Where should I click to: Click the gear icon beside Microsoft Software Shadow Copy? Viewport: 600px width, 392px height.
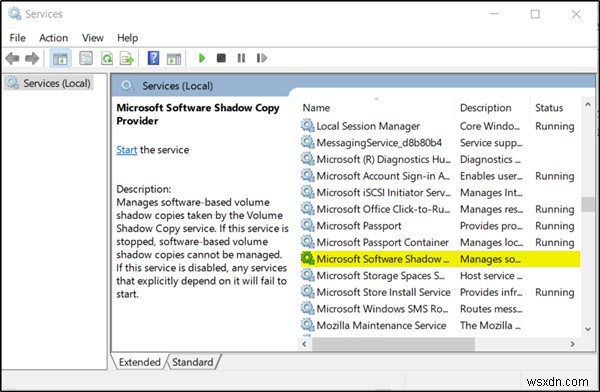click(307, 259)
